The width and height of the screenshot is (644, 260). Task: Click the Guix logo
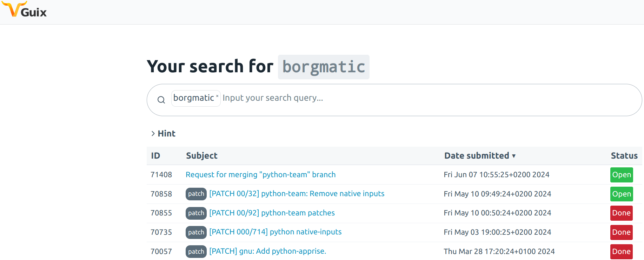tap(24, 9)
